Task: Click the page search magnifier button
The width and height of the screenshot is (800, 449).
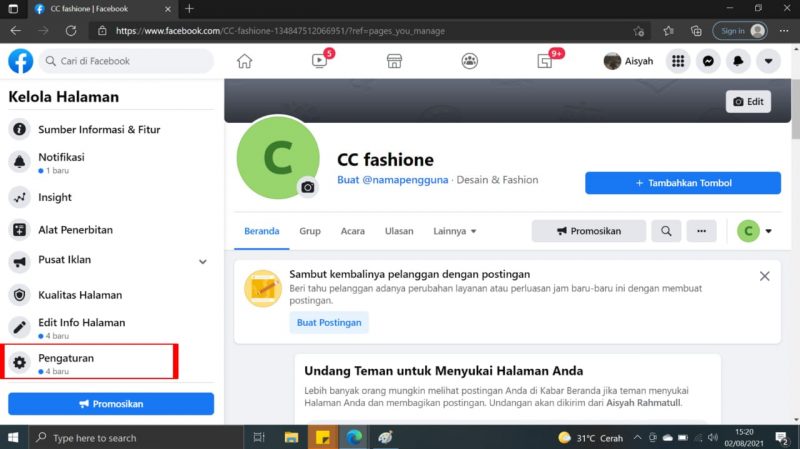Action: [666, 231]
